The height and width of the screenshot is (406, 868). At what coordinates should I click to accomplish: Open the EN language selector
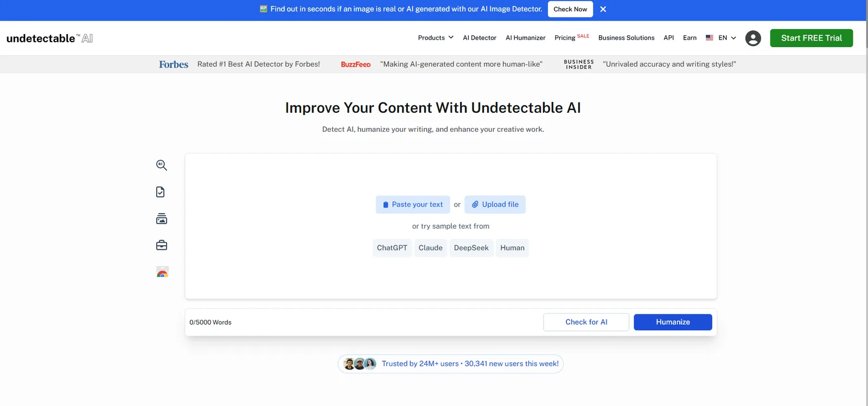click(727, 38)
